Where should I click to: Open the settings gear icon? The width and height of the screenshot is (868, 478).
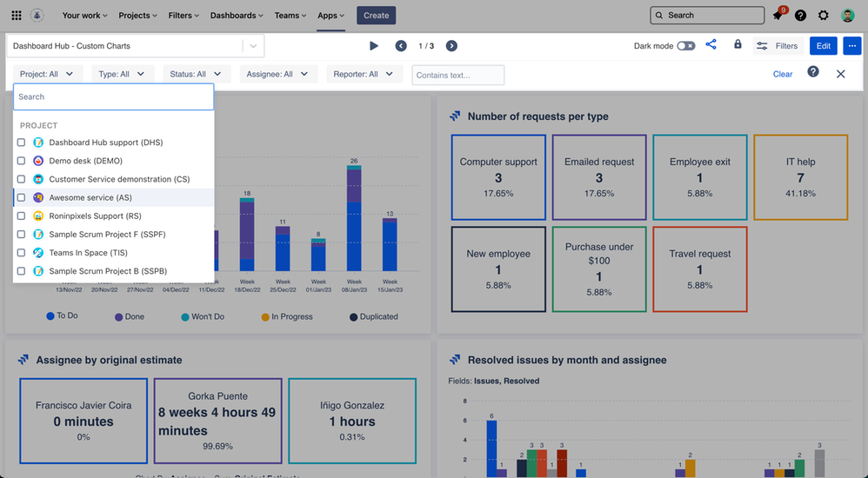pos(824,16)
